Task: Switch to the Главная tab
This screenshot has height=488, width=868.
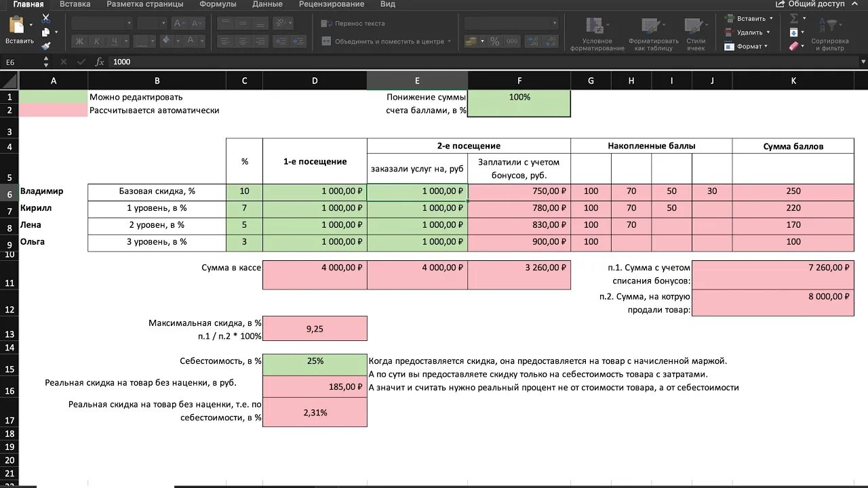Action: (28, 4)
